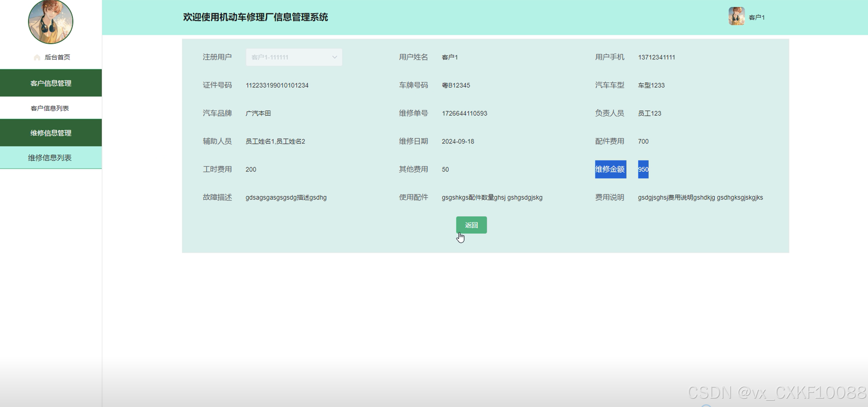This screenshot has width=868, height=407.
Task: Go to 后台首页 link
Action: [x=57, y=57]
